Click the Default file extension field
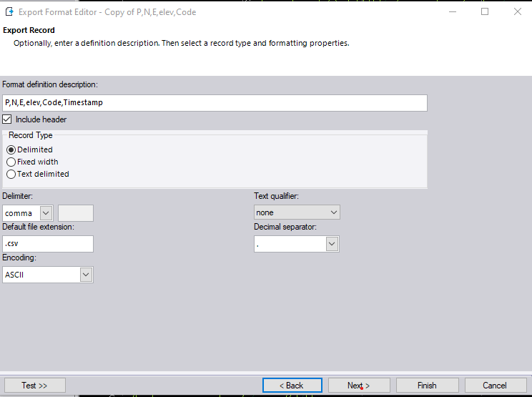The width and height of the screenshot is (532, 397). tap(48, 244)
